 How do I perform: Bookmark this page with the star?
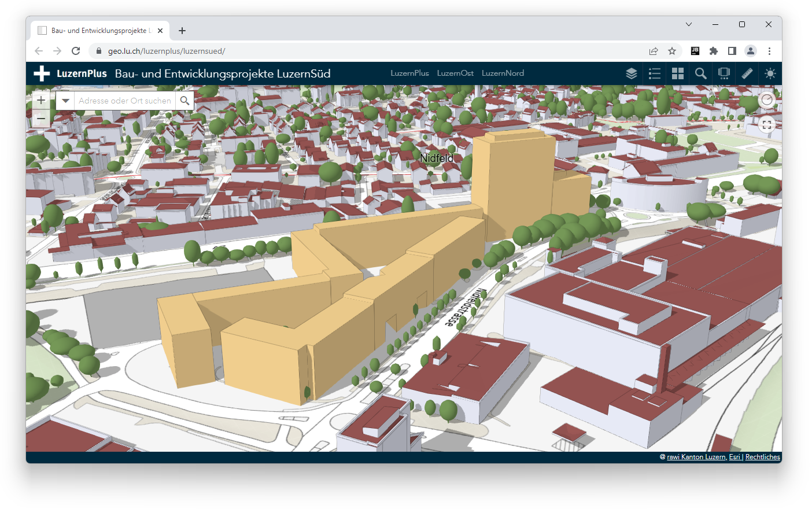pos(672,51)
